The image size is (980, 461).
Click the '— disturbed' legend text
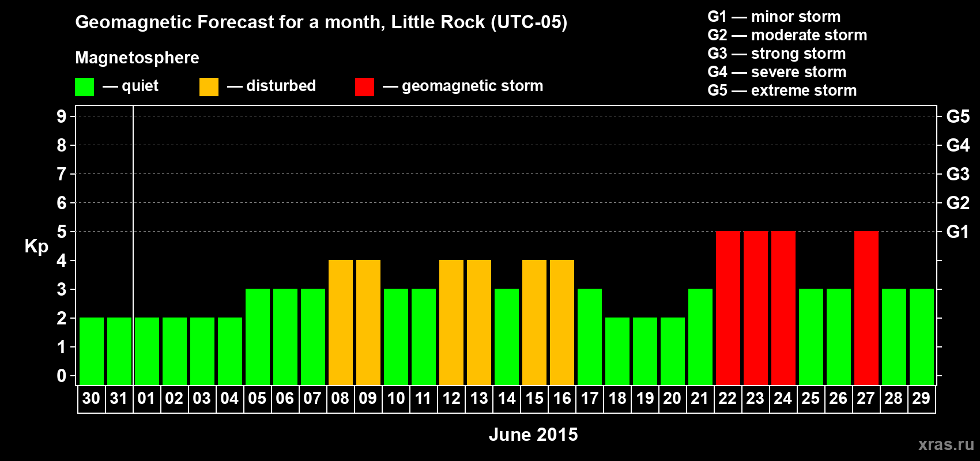point(272,86)
